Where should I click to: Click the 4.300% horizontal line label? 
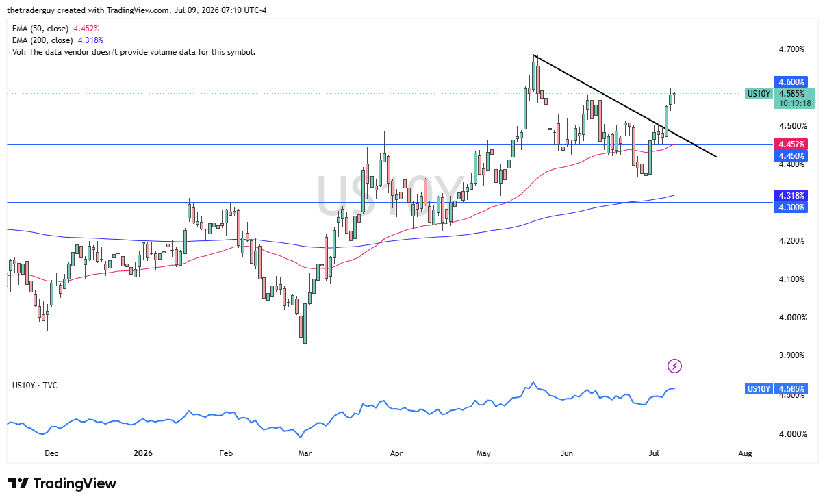pyautogui.click(x=790, y=207)
